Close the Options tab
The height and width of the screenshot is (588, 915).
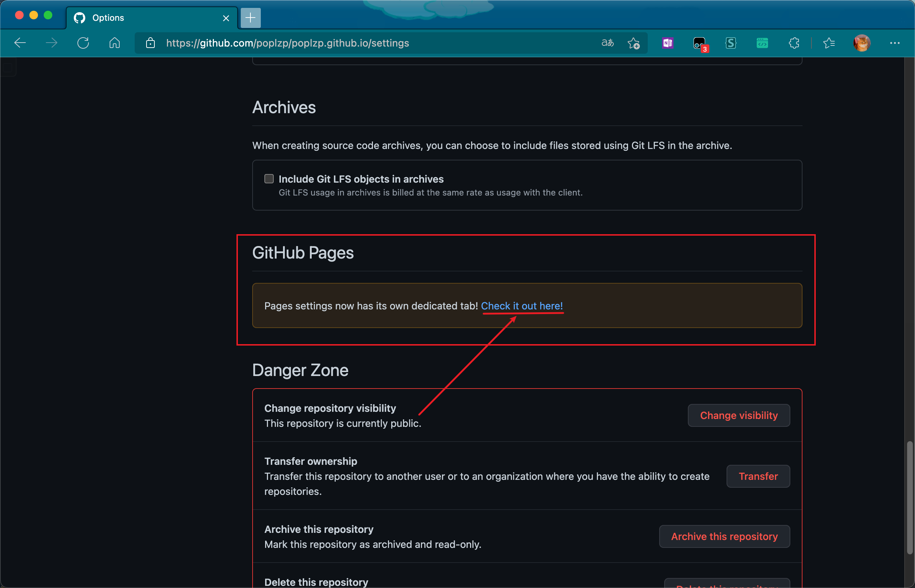click(226, 18)
